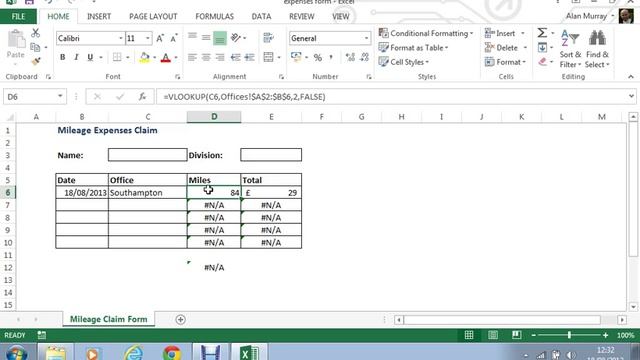
Task: Click the Decrease Decimal icon
Action: pos(364,57)
